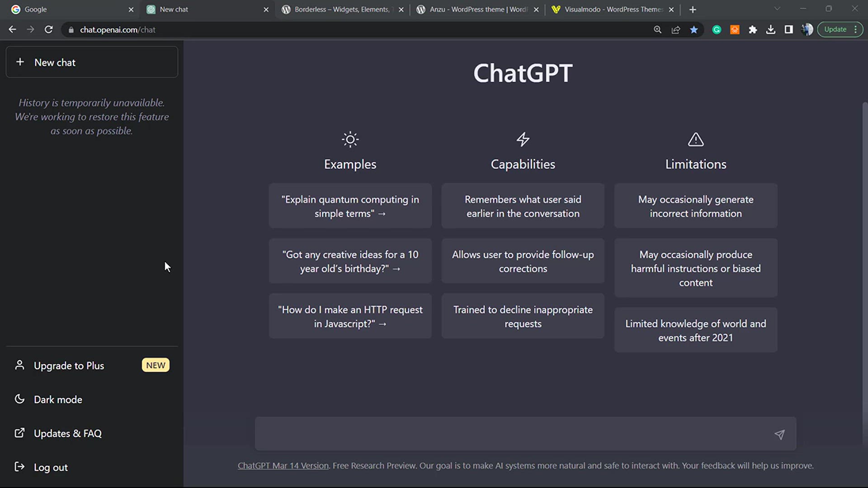Open the Grammarly extension icon
868x488 pixels.
[717, 29]
